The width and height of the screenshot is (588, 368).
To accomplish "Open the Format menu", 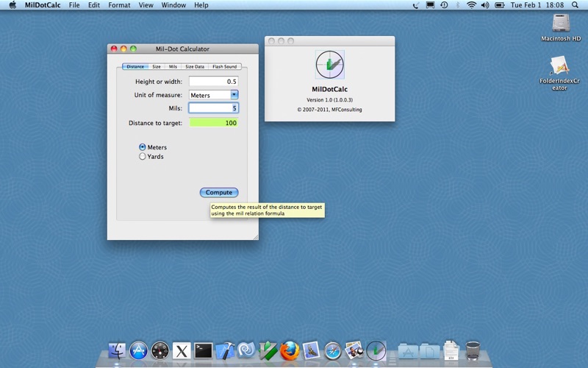I will pyautogui.click(x=119, y=5).
